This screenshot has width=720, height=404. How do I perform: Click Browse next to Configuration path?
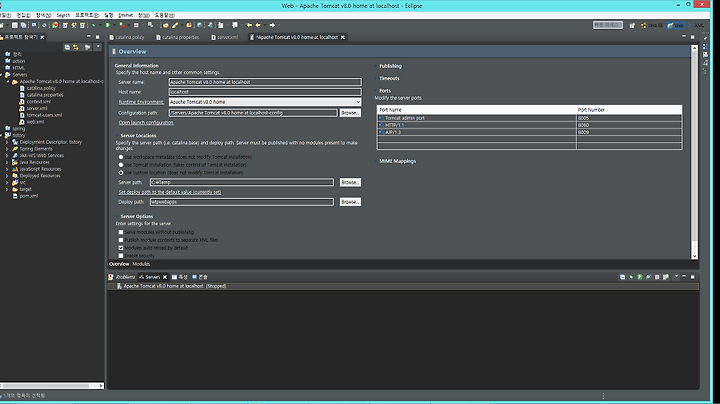pos(350,113)
